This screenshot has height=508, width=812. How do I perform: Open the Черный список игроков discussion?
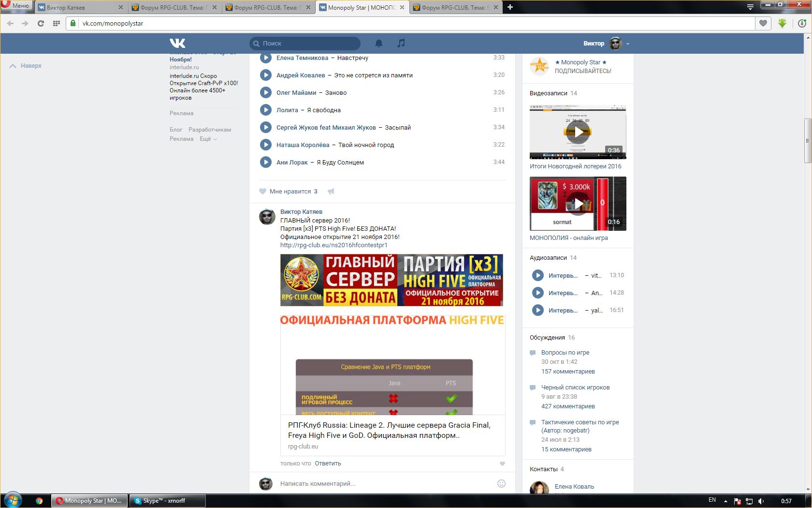tap(575, 388)
